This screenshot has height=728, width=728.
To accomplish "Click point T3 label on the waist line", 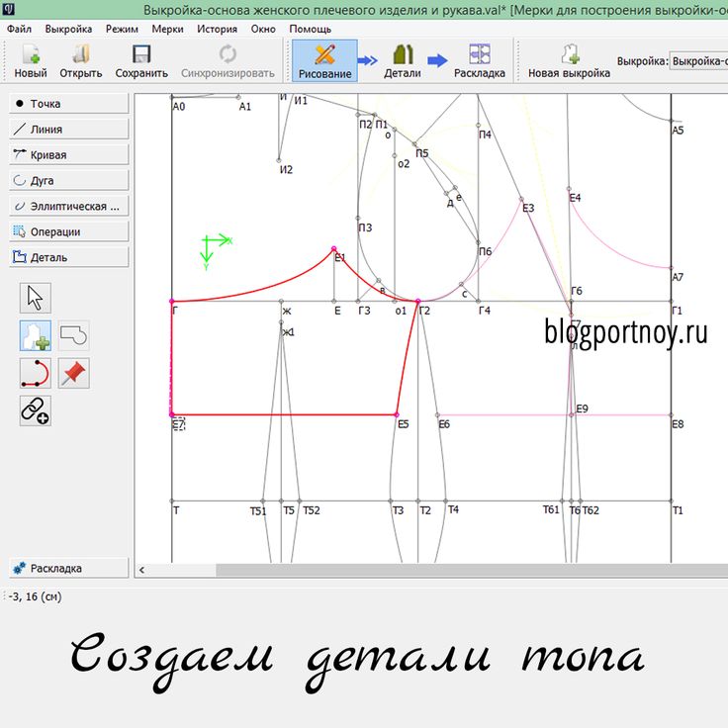I will [398, 510].
